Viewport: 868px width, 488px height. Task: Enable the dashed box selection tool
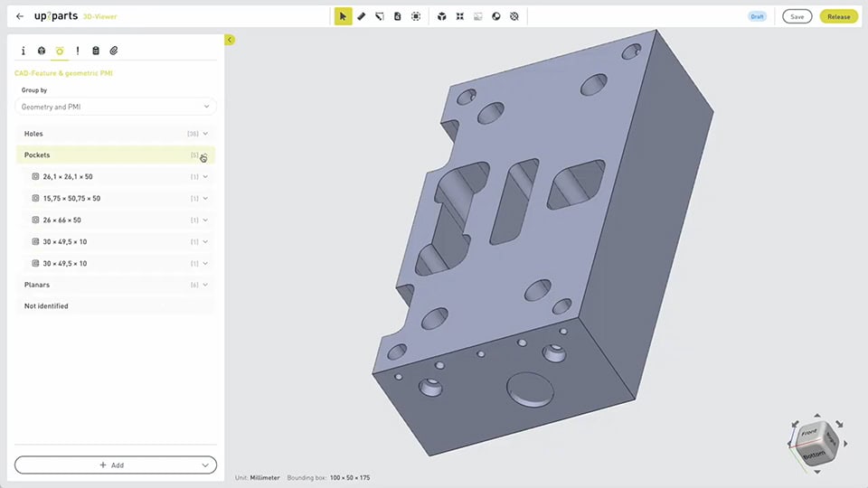pos(416,16)
